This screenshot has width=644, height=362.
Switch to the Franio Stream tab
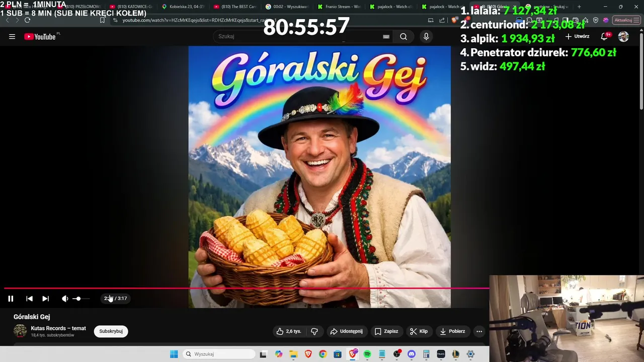pos(339,7)
